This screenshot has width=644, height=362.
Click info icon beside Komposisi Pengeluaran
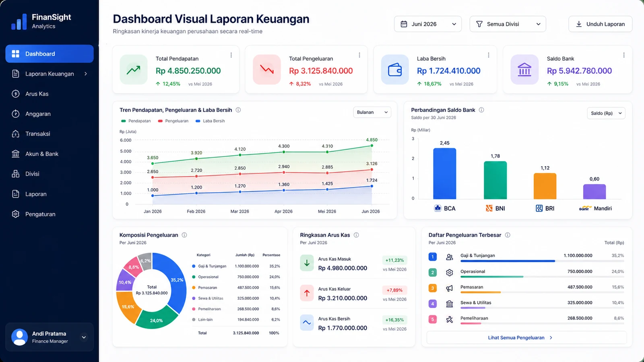coord(184,235)
